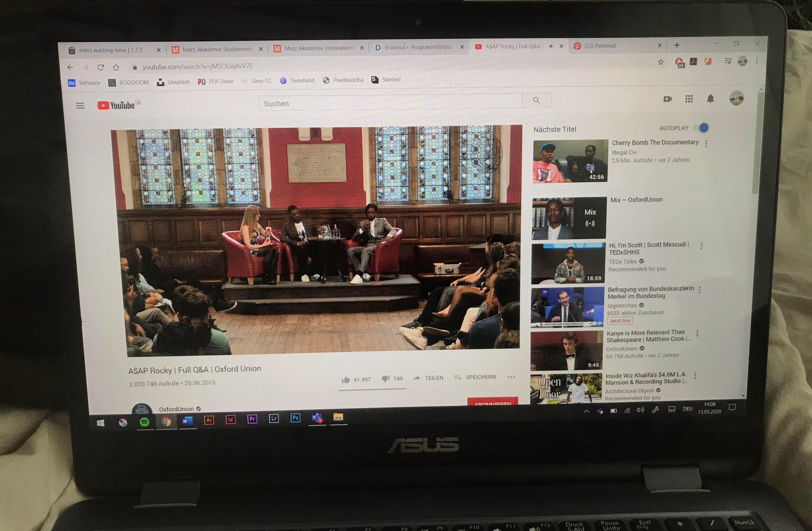Open the Slanted bookmark
This screenshot has height=531, width=812.
tap(386, 80)
